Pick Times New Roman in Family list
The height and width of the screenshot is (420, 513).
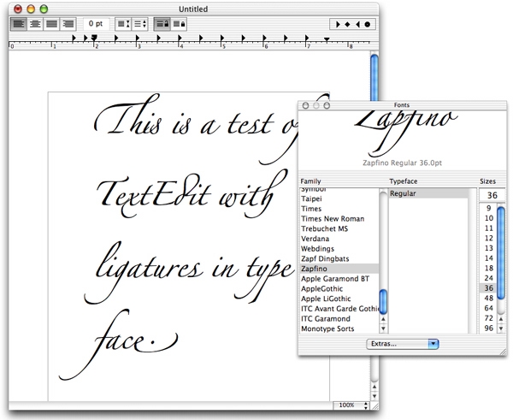tap(339, 219)
